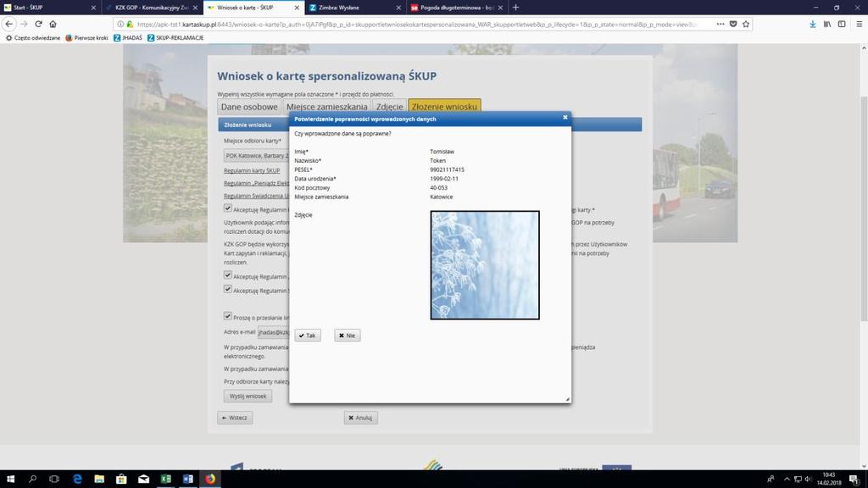The image size is (868, 488).
Task: Open File Explorer from the taskbar
Action: [x=99, y=480]
